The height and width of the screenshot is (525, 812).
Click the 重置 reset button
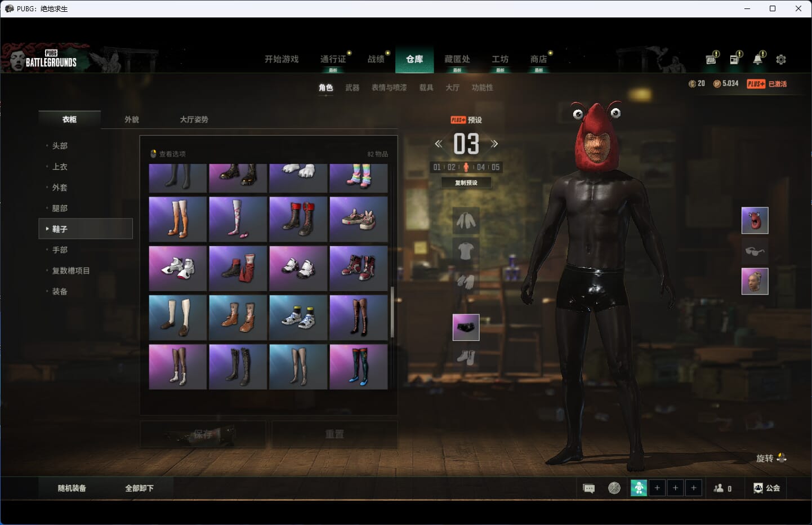coord(334,434)
